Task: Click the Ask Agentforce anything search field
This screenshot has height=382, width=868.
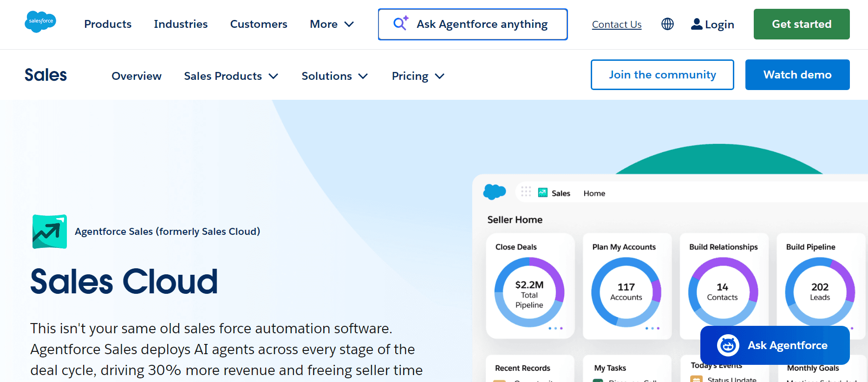Action: [x=473, y=24]
